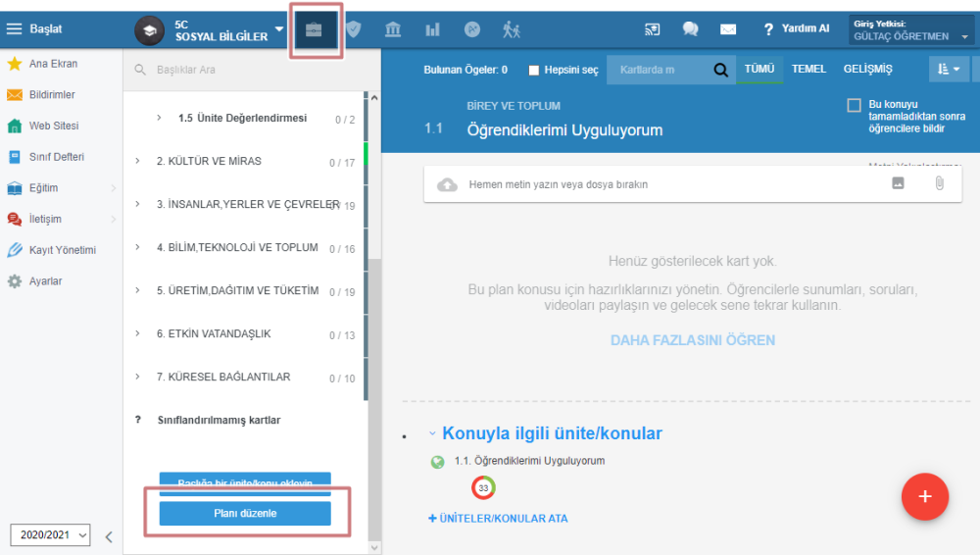980x555 pixels.
Task: Focus the Başlıklar Ara search field
Action: (x=251, y=70)
